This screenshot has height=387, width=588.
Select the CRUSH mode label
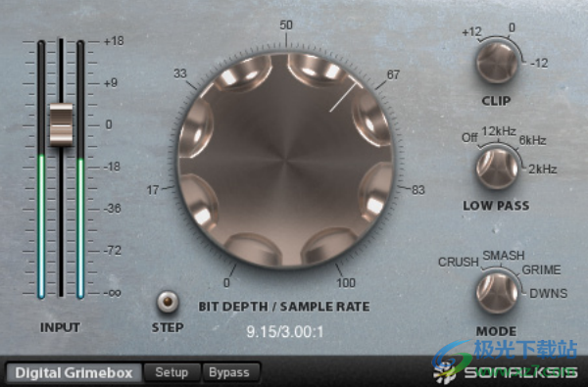pos(459,262)
